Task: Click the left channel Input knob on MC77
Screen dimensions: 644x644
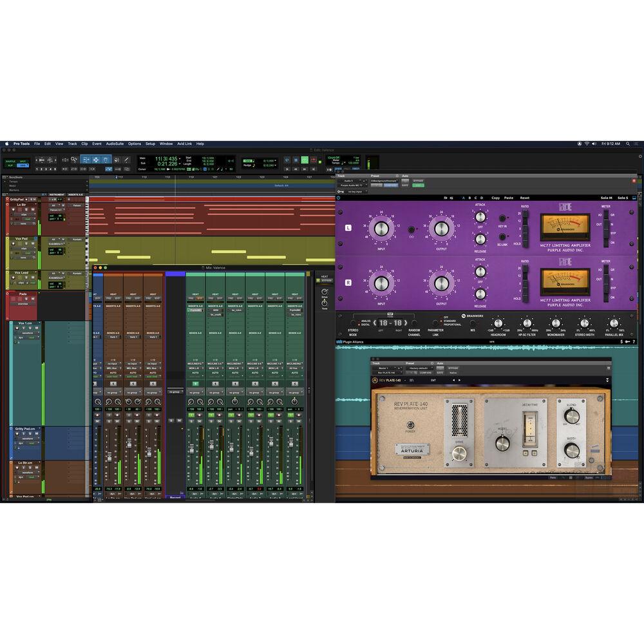Action: pyautogui.click(x=381, y=229)
